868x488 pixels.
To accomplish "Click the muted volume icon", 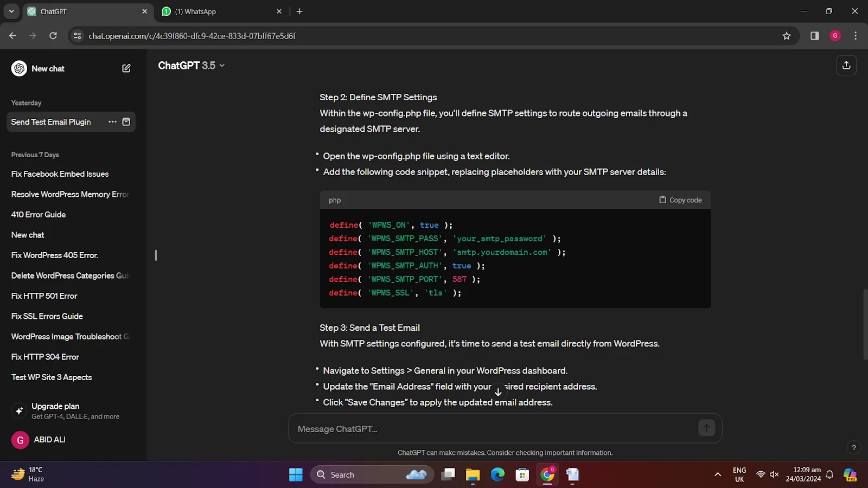I will pos(774,475).
